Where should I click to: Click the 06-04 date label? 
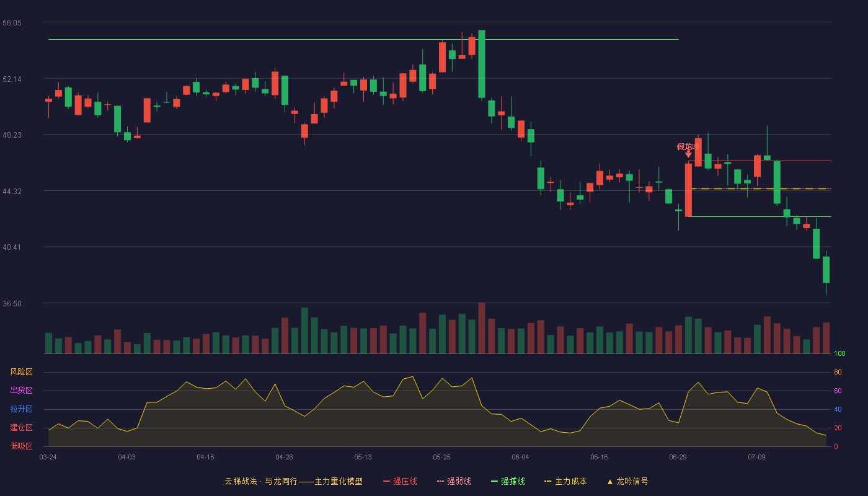coord(520,457)
